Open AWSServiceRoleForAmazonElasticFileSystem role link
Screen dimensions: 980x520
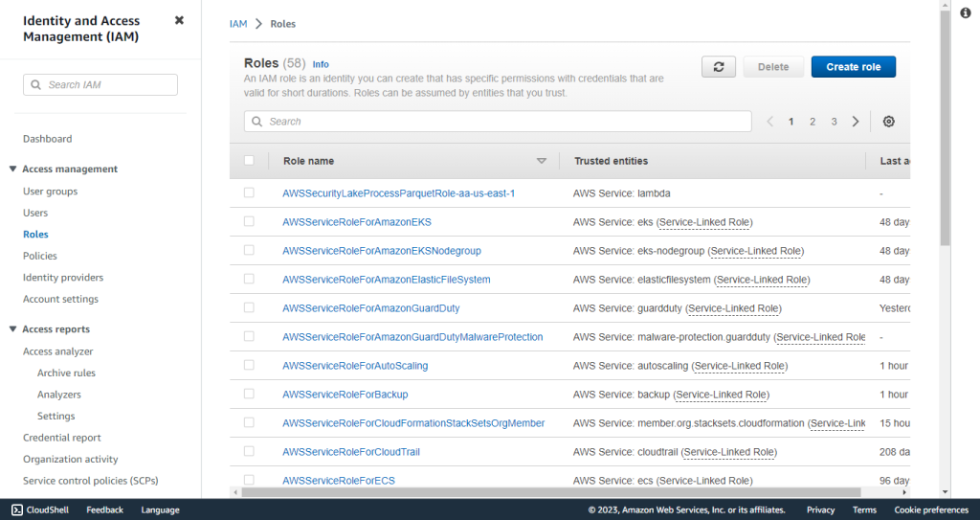click(x=387, y=280)
